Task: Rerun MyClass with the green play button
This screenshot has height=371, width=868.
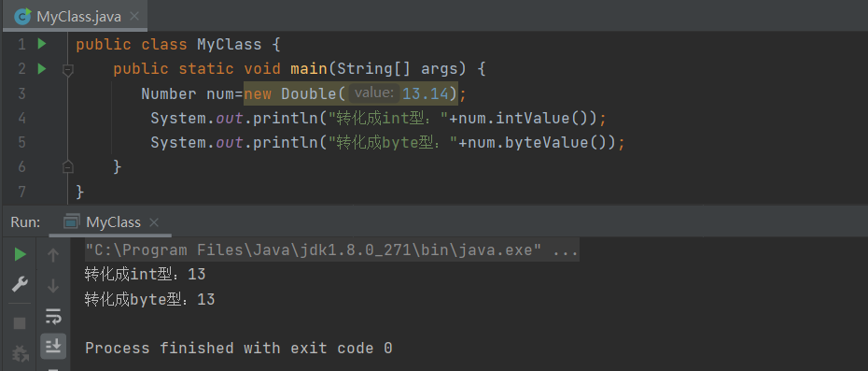Action: [20, 254]
